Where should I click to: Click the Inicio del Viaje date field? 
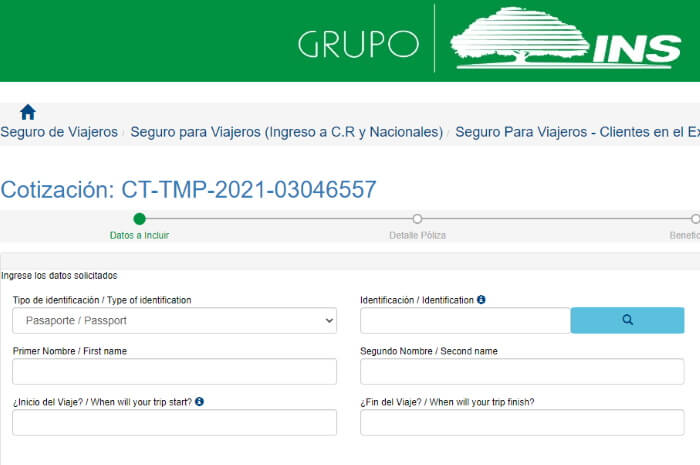click(x=174, y=423)
